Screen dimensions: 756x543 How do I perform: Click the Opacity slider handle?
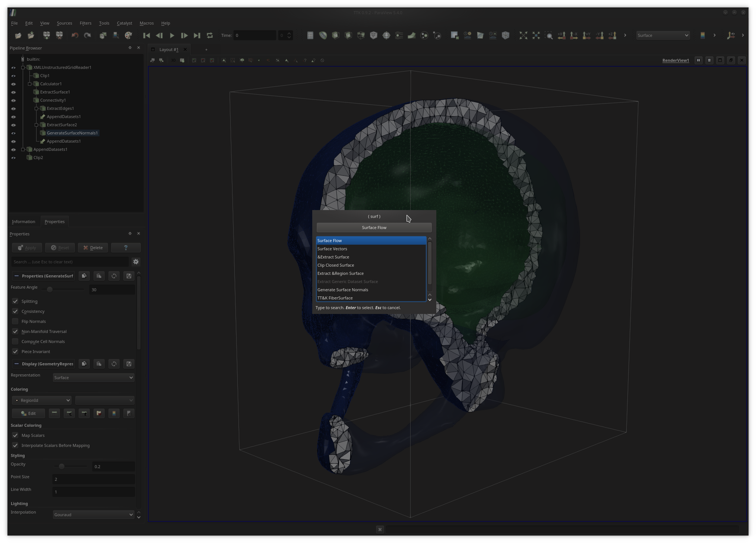61,467
